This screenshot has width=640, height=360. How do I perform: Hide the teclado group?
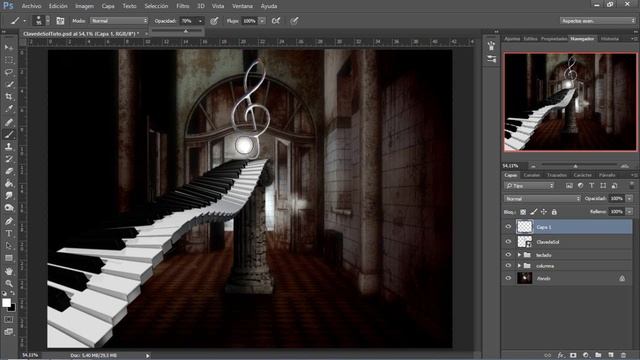click(x=508, y=255)
